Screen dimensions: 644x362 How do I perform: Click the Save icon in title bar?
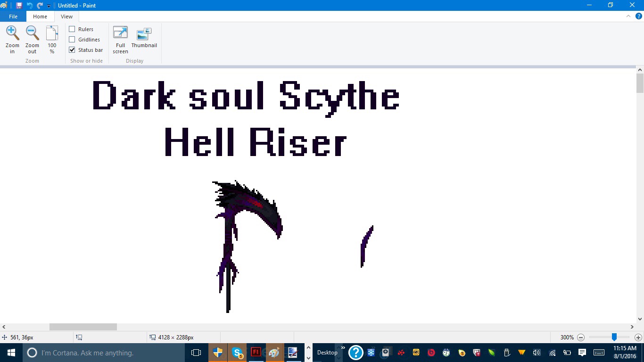tap(19, 6)
